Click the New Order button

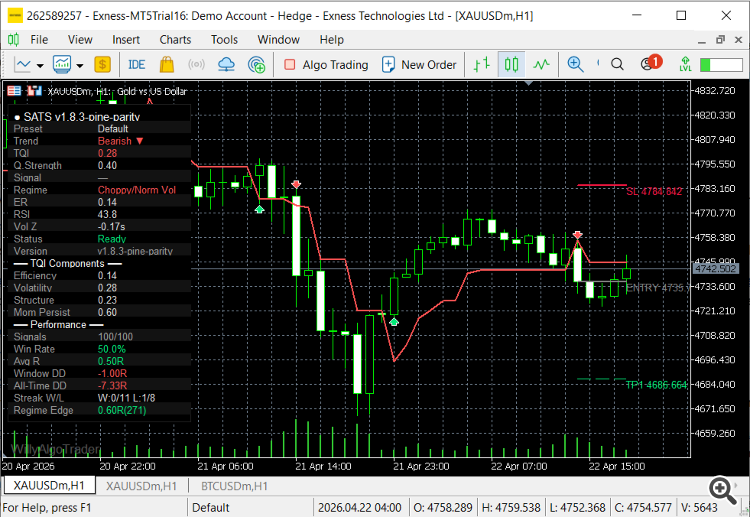click(x=419, y=65)
